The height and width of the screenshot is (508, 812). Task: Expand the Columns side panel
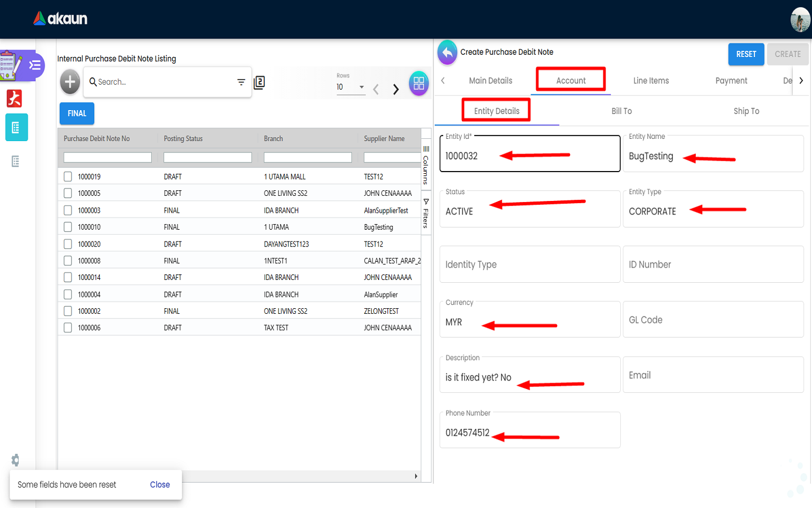(426, 165)
